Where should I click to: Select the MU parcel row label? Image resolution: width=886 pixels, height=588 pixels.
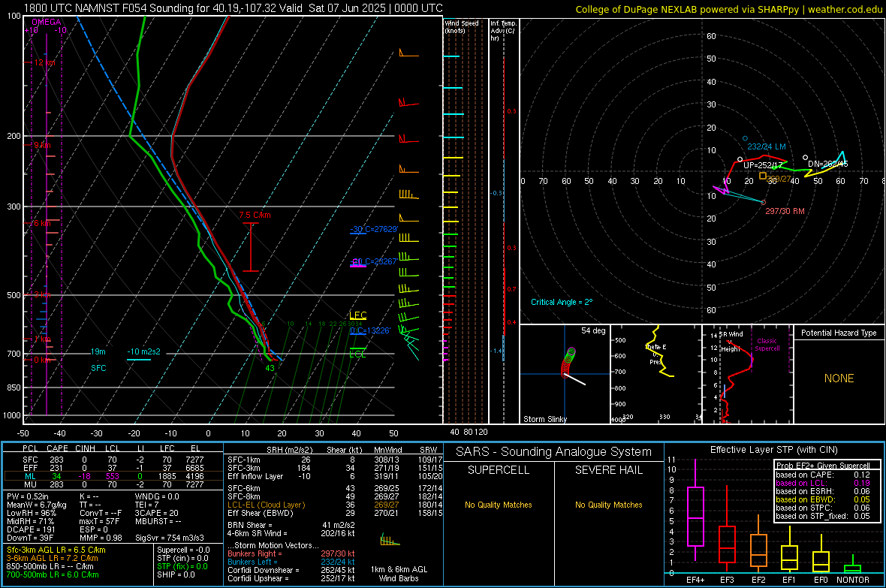tap(30, 484)
